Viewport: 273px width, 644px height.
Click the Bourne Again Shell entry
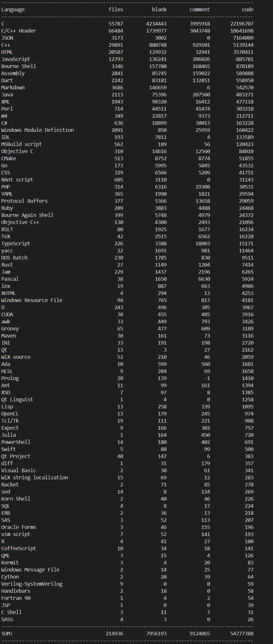click(27, 215)
